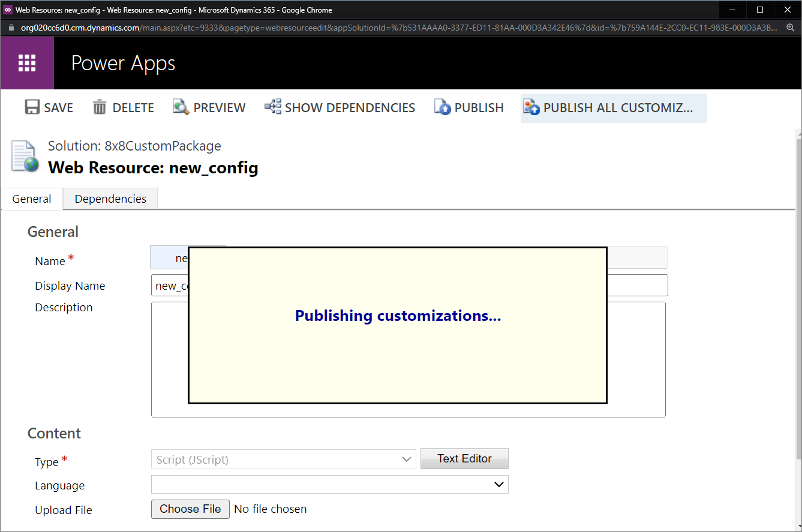Open the Power Apps app launcher waffle
Image resolution: width=802 pixels, height=532 pixels.
pyautogui.click(x=27, y=63)
